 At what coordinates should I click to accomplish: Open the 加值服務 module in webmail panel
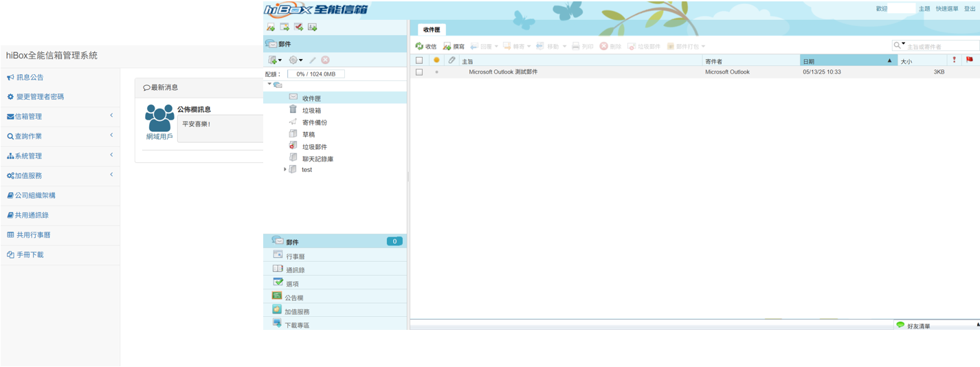click(335, 311)
